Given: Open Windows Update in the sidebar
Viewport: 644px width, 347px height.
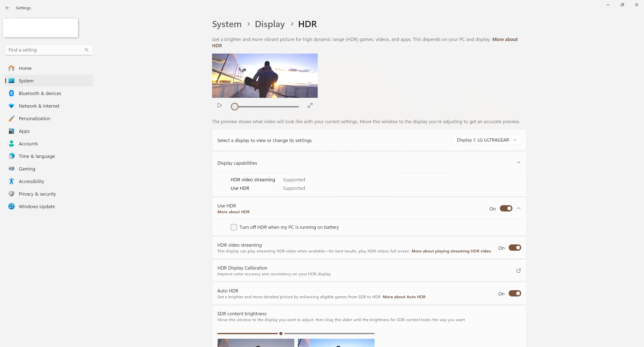Looking at the screenshot, I should [37, 206].
